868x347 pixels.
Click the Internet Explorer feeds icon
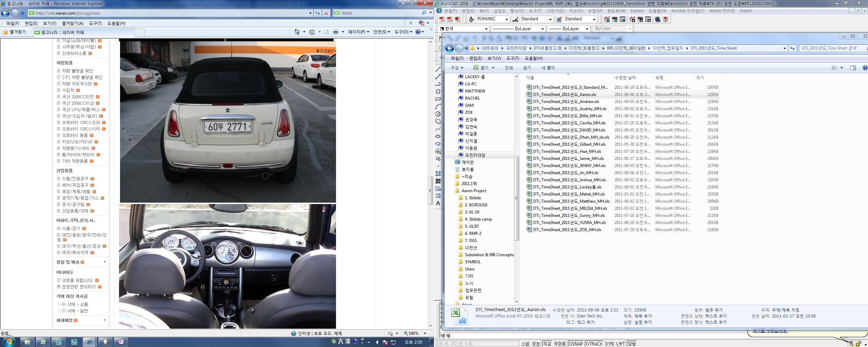point(312,32)
